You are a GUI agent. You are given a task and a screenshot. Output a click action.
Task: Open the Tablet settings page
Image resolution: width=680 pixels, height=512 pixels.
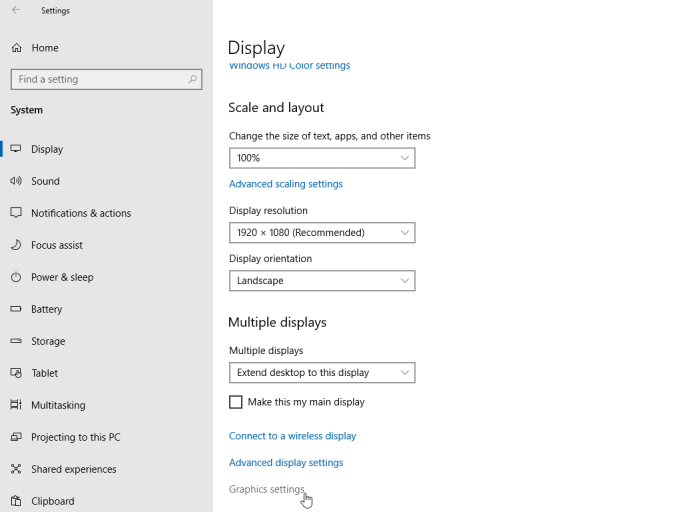point(45,373)
